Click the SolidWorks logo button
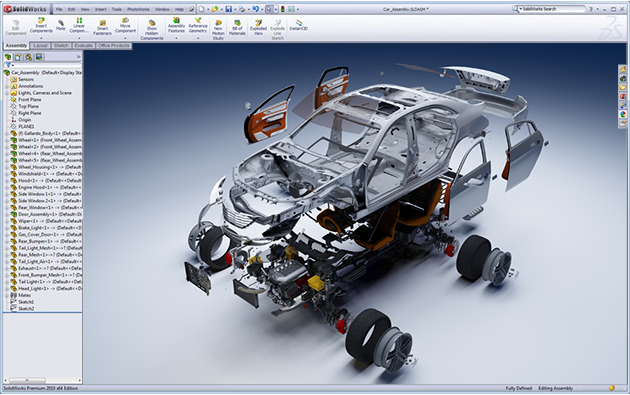This screenshot has width=630, height=395. pos(25,9)
